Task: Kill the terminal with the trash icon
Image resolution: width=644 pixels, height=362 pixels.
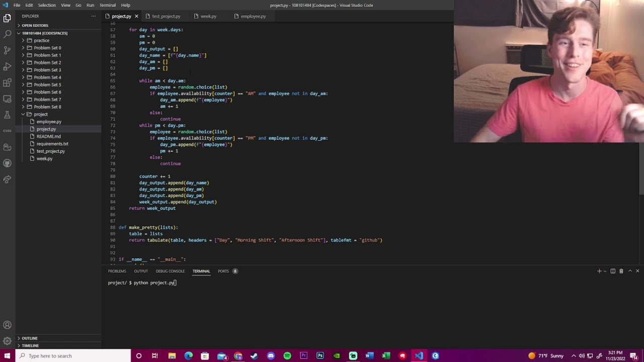Action: [621, 271]
